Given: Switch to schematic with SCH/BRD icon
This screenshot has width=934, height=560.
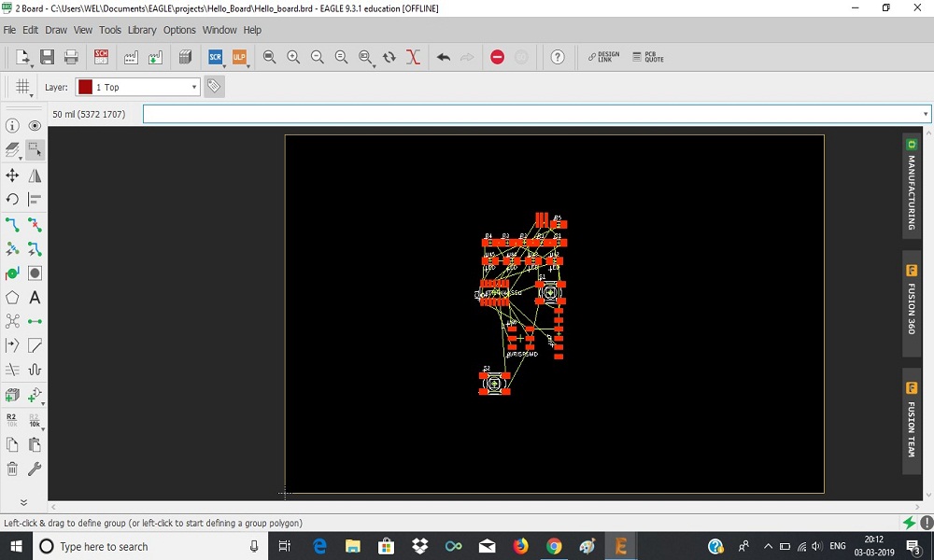Looking at the screenshot, I should click(x=101, y=57).
